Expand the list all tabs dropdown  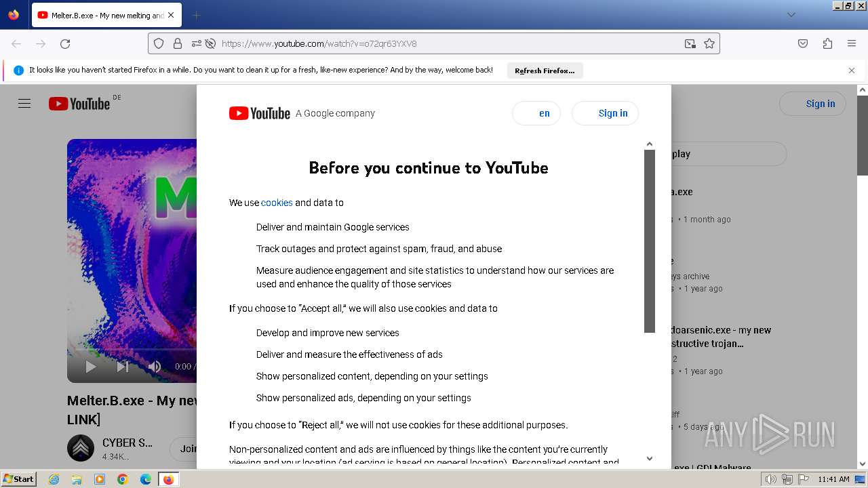click(x=791, y=15)
